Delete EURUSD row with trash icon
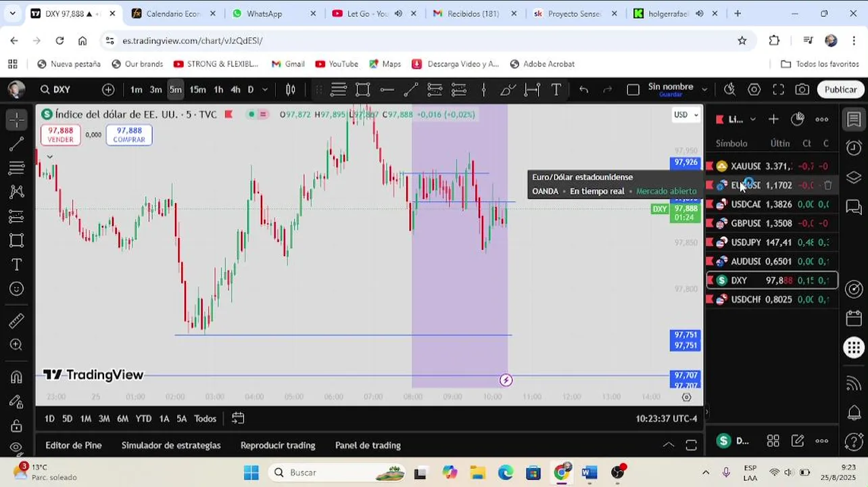868x487 pixels. 828,185
